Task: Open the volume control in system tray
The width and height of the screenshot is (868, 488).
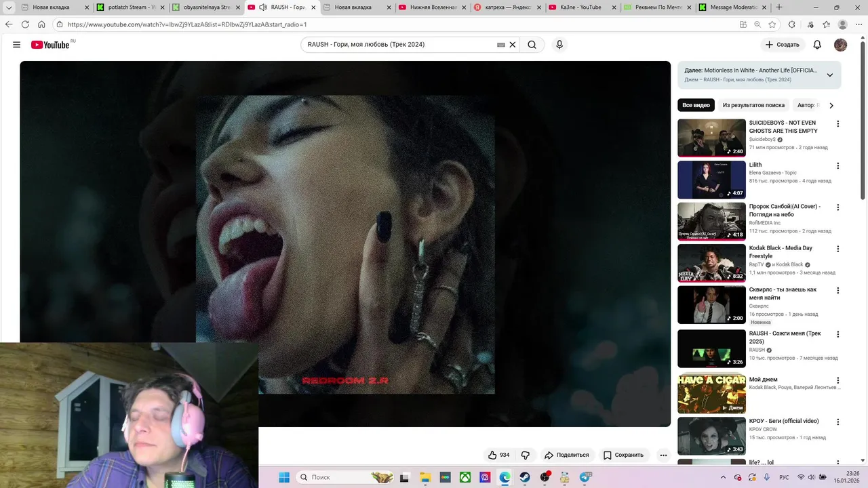Action: point(812,477)
